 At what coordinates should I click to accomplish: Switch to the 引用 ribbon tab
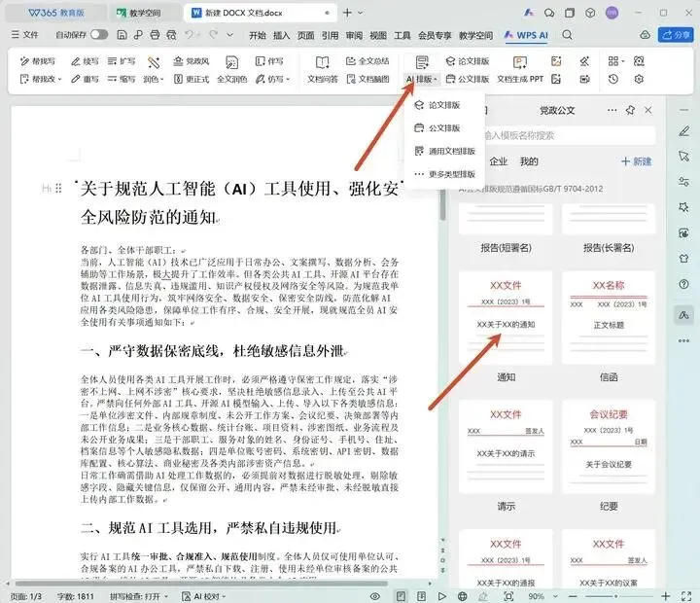pos(330,35)
